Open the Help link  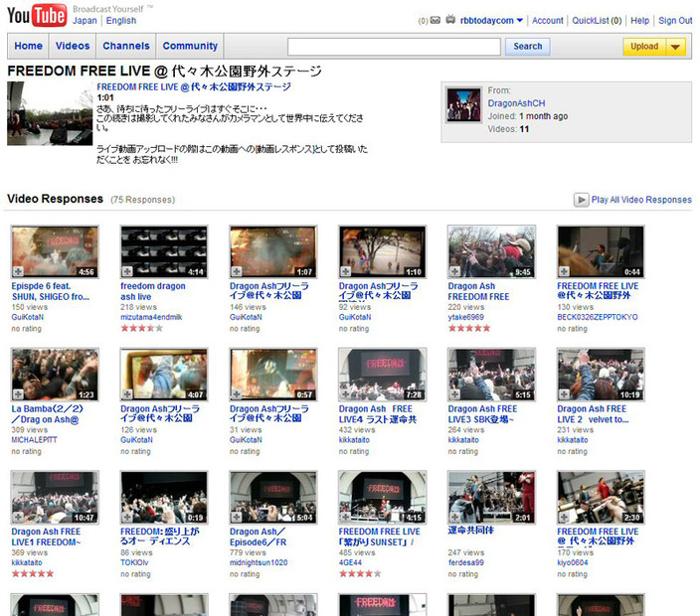(x=639, y=21)
